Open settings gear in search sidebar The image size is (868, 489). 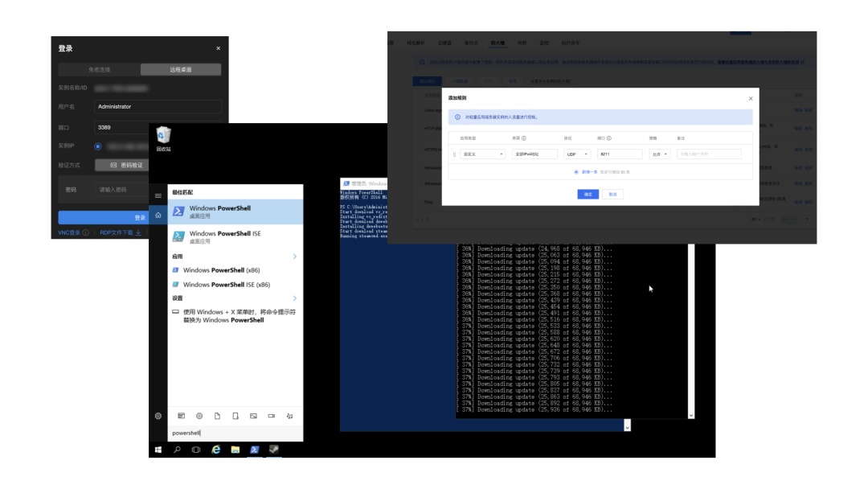click(x=158, y=416)
